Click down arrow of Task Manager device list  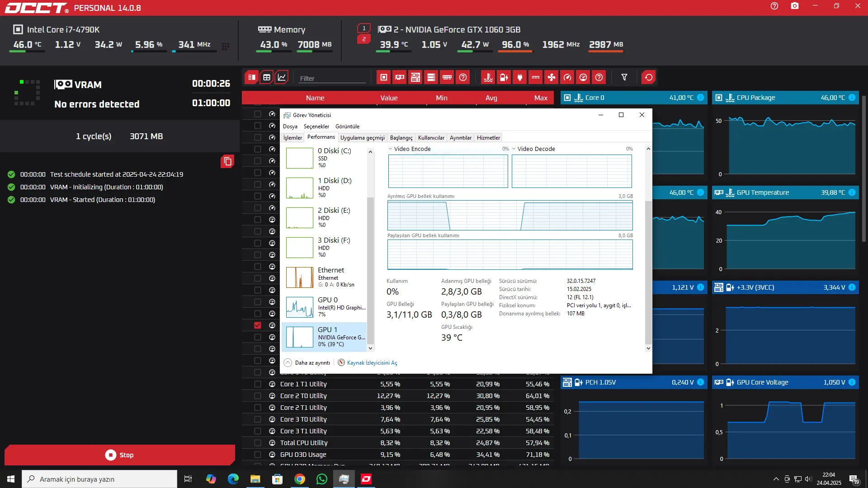(371, 348)
